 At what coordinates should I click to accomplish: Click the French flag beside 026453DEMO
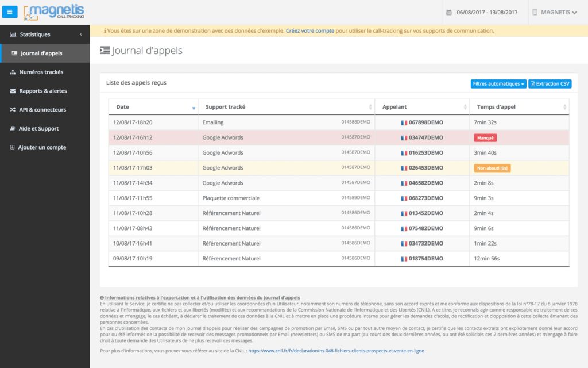404,168
